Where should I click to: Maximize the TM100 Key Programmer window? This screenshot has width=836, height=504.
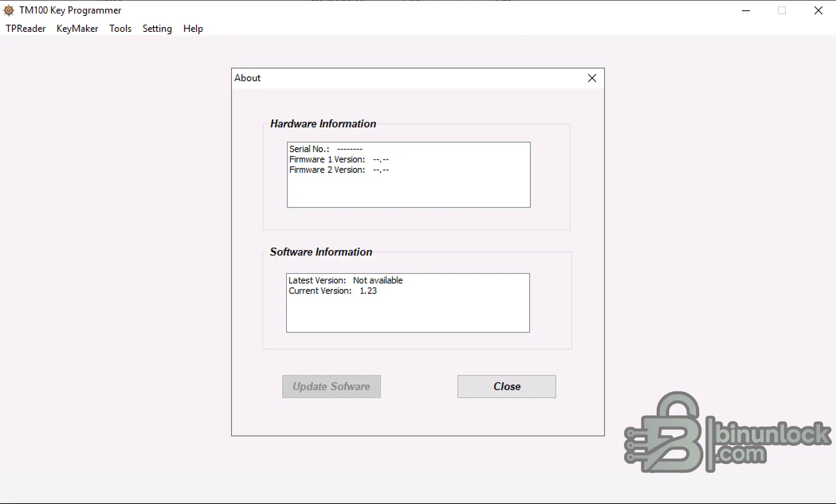[x=782, y=10]
